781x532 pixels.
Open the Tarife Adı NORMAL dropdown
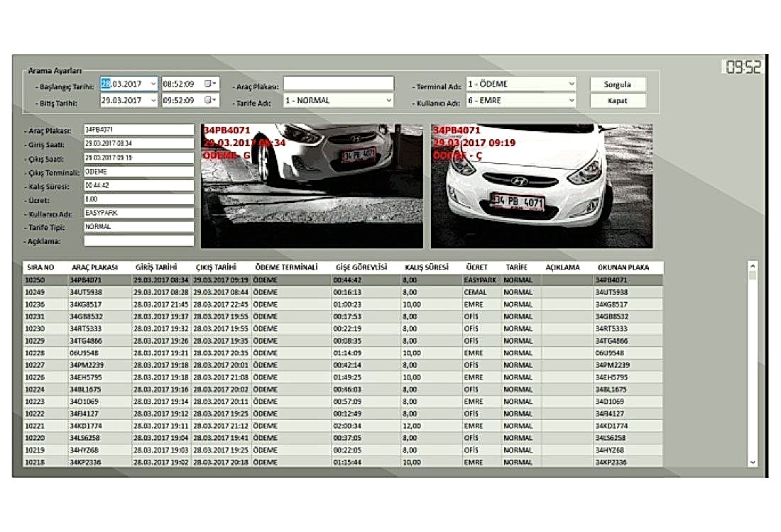click(388, 100)
